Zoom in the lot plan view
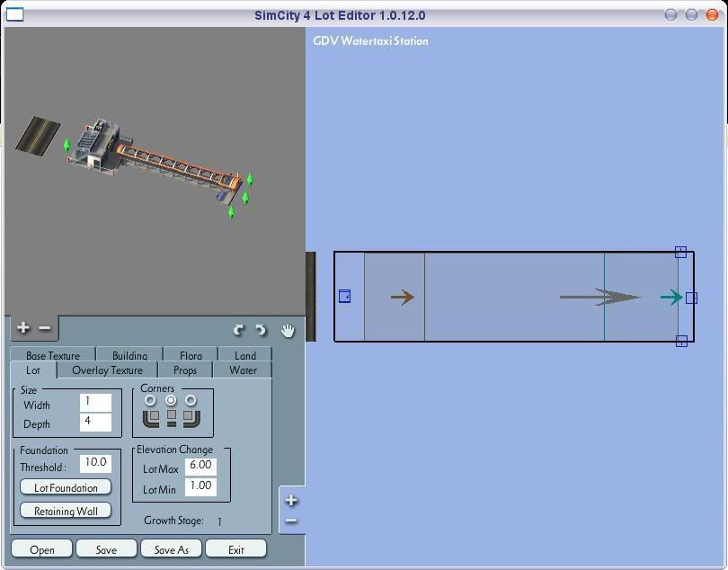The height and width of the screenshot is (570, 728). point(291,500)
